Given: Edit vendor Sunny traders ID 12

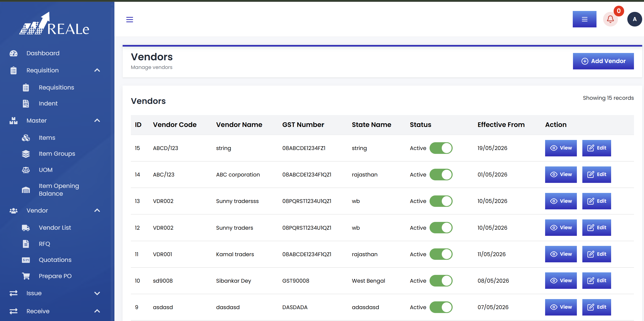Looking at the screenshot, I should (596, 228).
